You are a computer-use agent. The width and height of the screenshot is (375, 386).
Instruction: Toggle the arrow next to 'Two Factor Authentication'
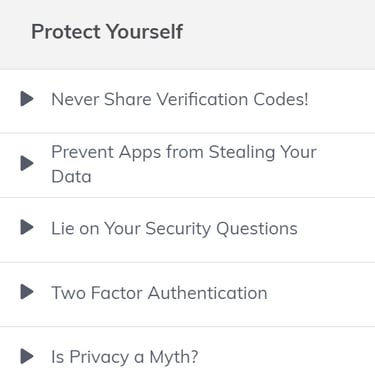click(27, 292)
